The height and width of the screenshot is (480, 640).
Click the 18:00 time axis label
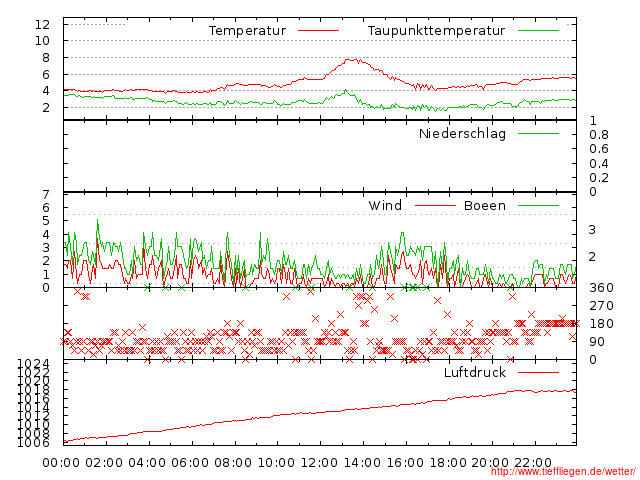tap(448, 463)
